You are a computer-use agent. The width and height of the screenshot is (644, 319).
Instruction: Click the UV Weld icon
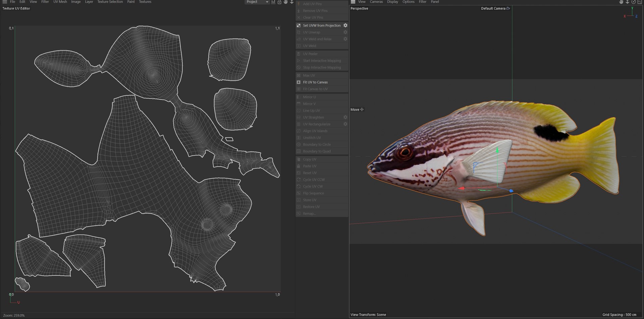[299, 46]
